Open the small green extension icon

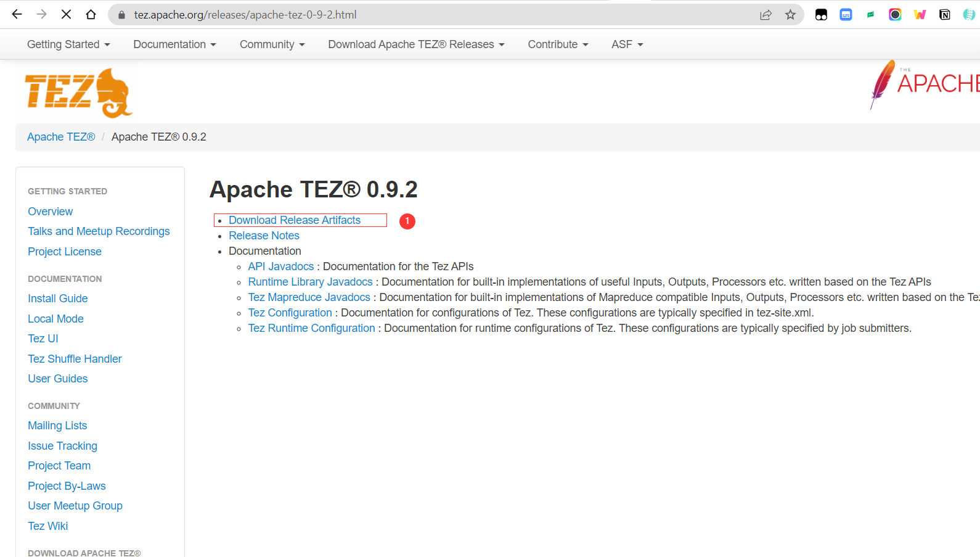click(x=870, y=15)
